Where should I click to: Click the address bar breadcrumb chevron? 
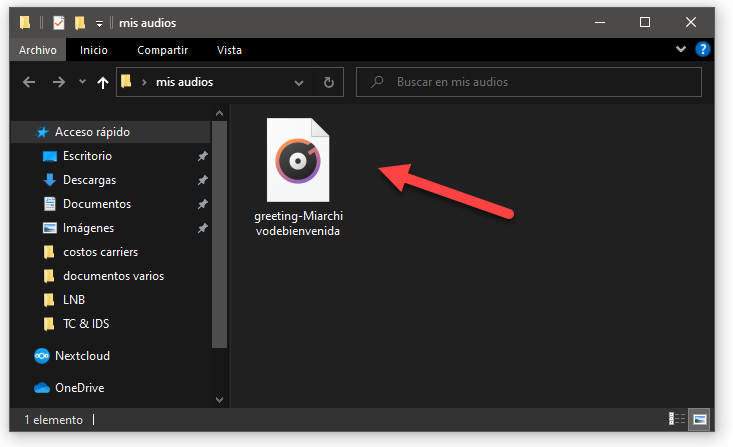point(144,83)
